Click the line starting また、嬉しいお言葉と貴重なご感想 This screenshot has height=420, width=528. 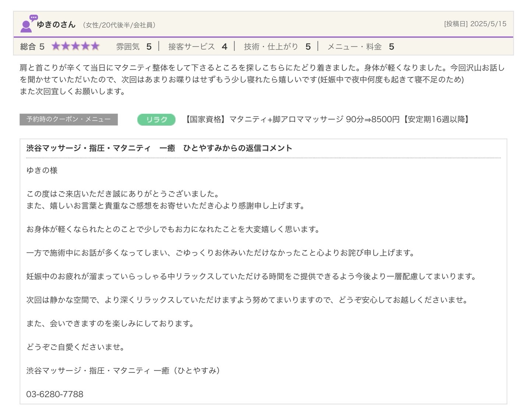click(166, 206)
